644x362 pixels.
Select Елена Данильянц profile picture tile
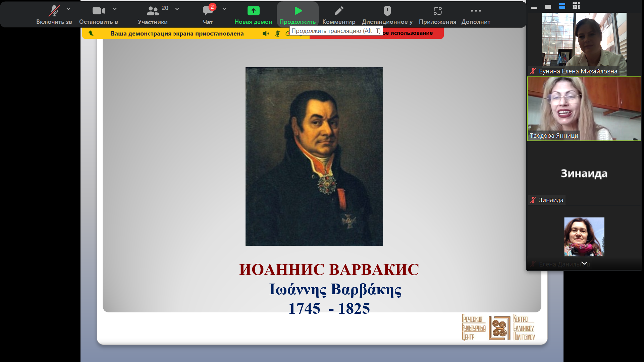click(x=584, y=237)
